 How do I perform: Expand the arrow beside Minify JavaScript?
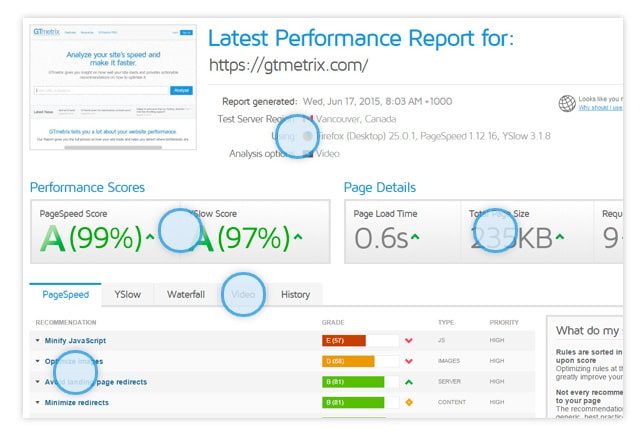coord(38,340)
